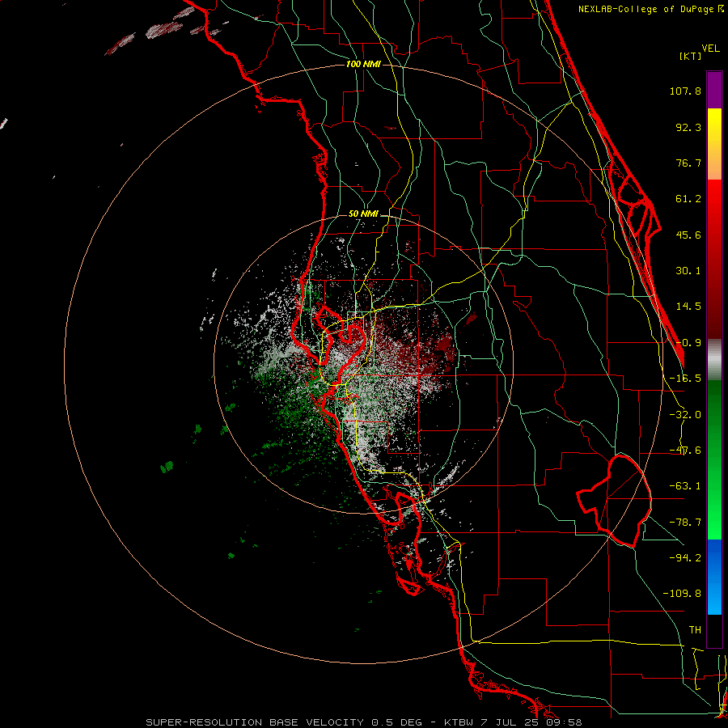
Task: Click the 107.8 value on velocity scale
Action: point(685,91)
